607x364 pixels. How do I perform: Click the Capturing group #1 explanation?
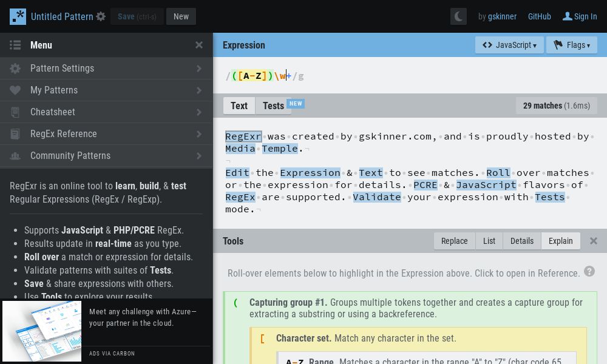pos(416,308)
